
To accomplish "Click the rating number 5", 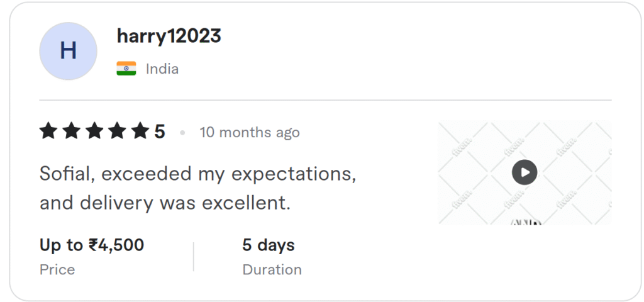I will coord(160,132).
